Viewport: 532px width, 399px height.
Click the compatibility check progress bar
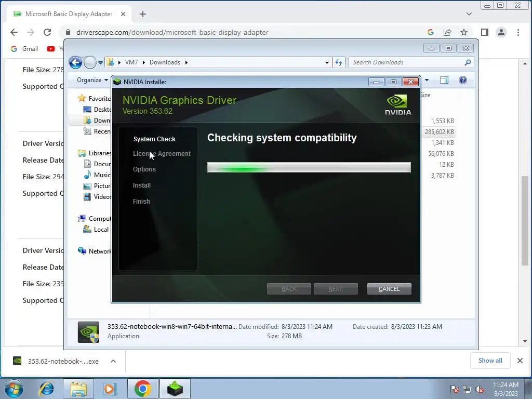[309, 167]
